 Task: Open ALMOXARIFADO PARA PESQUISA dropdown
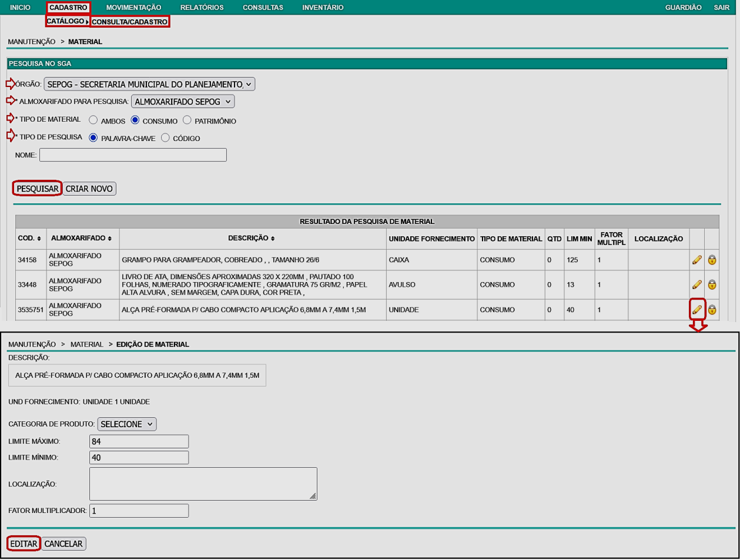[x=183, y=102]
